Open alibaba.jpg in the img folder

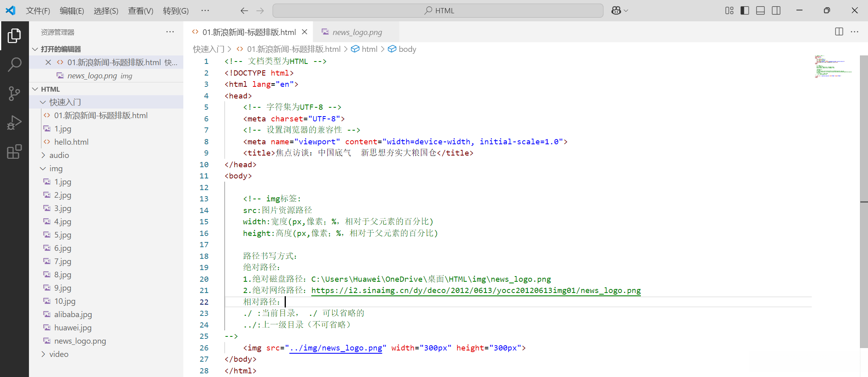tap(106, 314)
